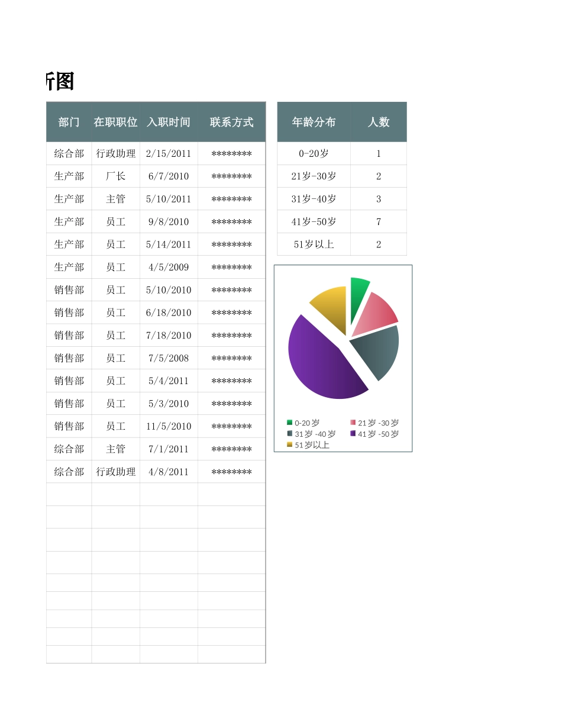Click the purple 41岁-50岁 legend swatch
The height and width of the screenshot is (728, 562).
click(353, 434)
